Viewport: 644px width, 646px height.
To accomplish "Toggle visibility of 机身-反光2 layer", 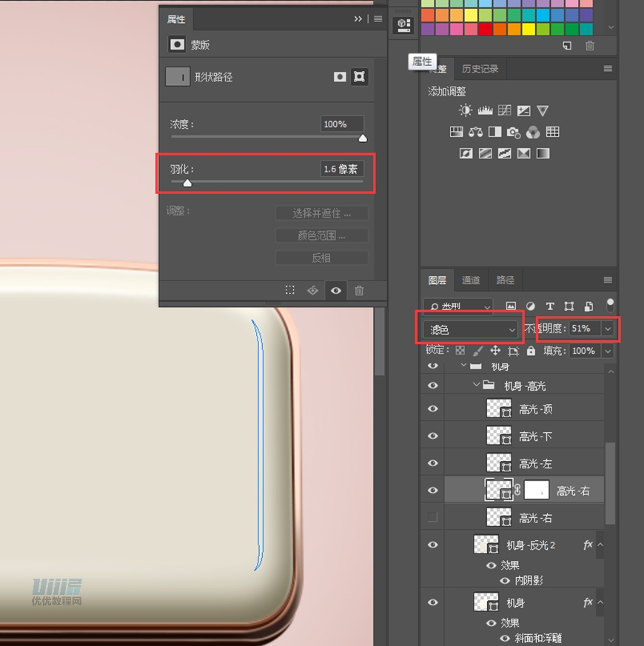I will (433, 545).
